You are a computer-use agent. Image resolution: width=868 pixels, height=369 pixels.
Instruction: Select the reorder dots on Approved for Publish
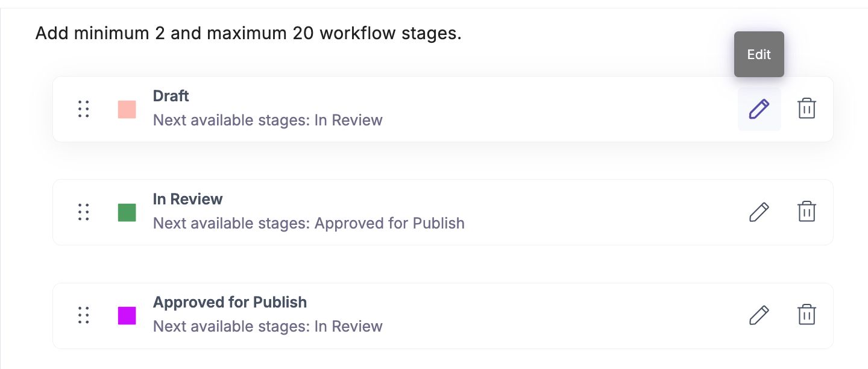coord(84,315)
